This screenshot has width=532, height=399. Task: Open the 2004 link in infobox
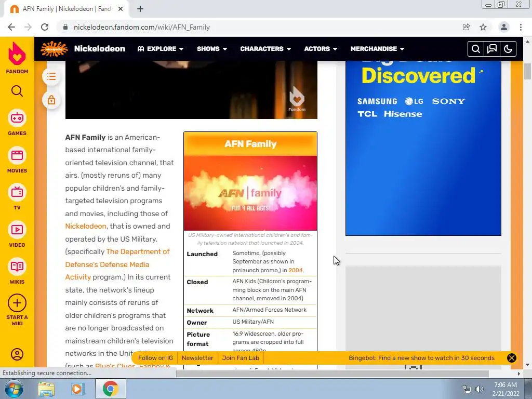coord(295,270)
